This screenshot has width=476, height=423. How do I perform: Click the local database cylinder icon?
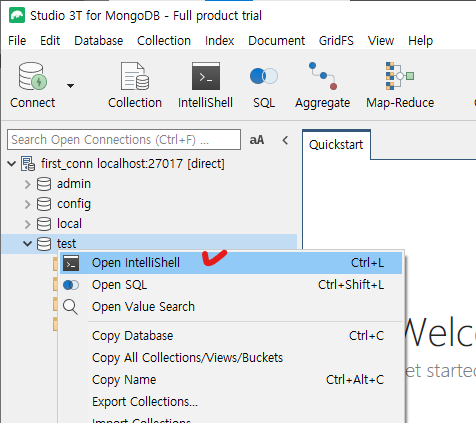tap(44, 224)
